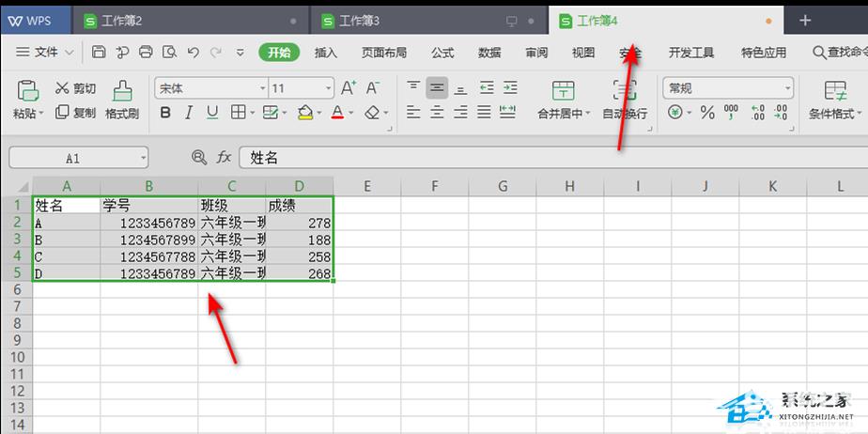868x434 pixels.
Task: Decrease decimal places icon
Action: 781,113
